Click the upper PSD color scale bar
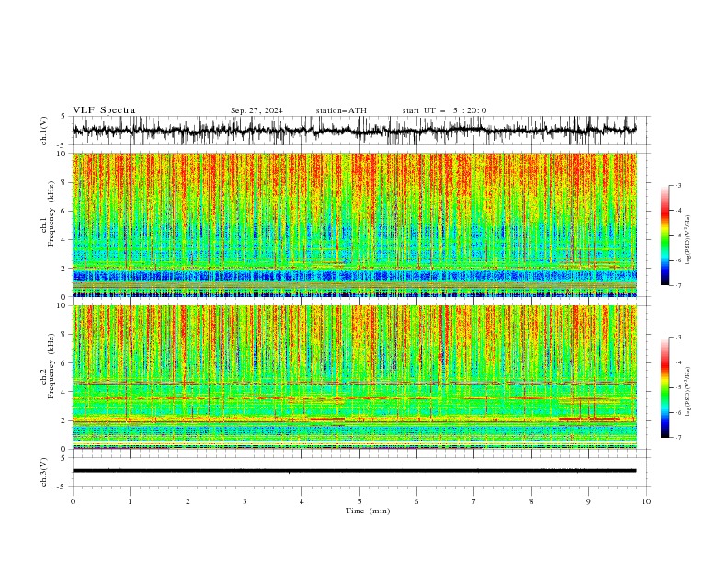 pos(665,236)
